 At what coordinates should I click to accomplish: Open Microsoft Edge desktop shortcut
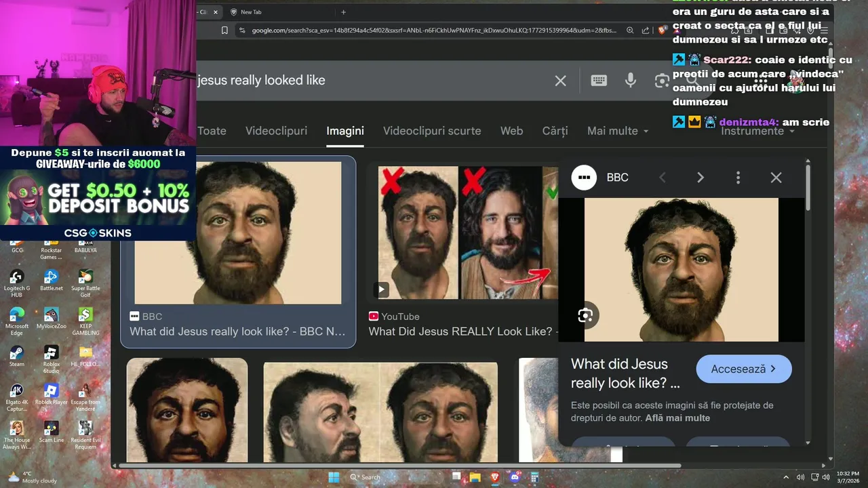tap(17, 321)
